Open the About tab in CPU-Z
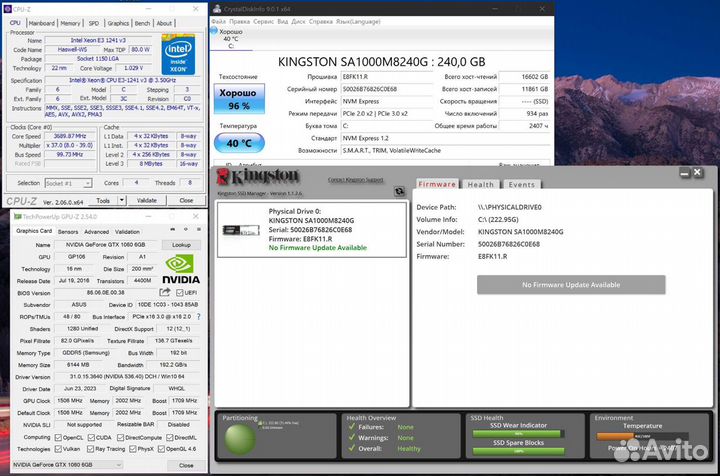This screenshot has width=720, height=476. [164, 23]
